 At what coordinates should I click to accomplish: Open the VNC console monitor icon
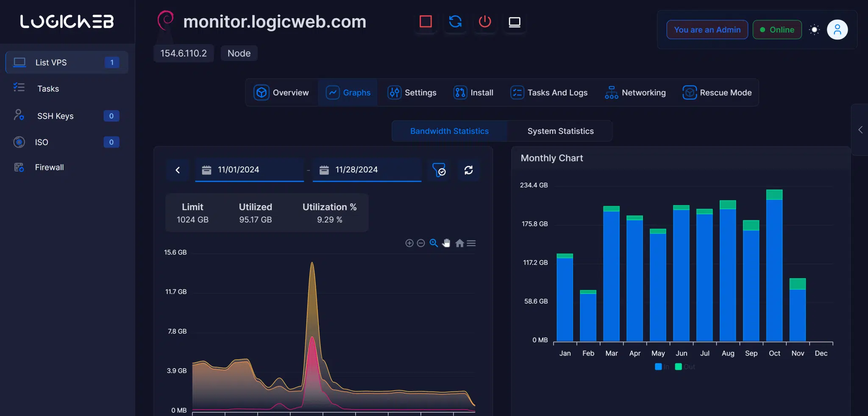[515, 22]
